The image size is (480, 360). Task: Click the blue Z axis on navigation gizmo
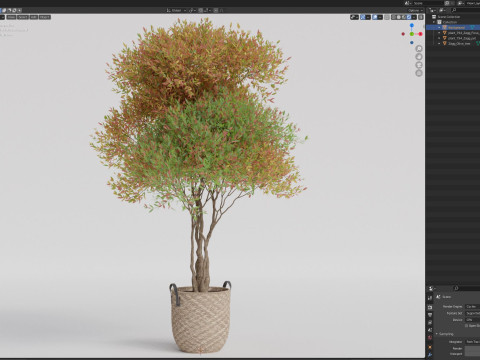coord(412,25)
